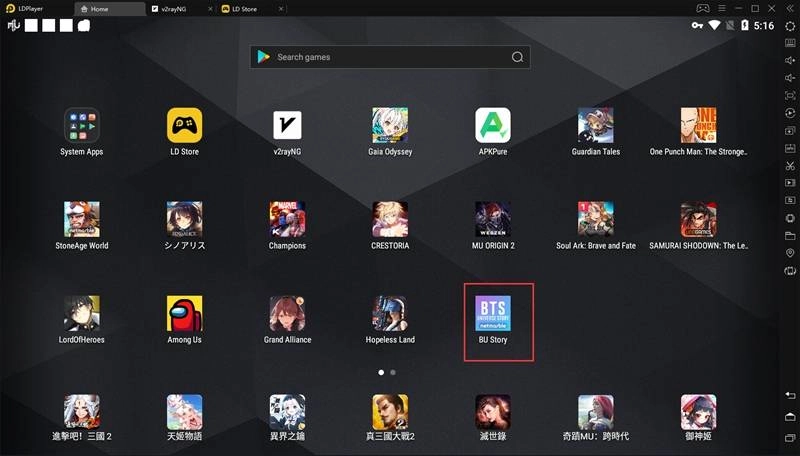This screenshot has height=456, width=800.
Task: Go to the second home page dot
Action: tap(393, 372)
